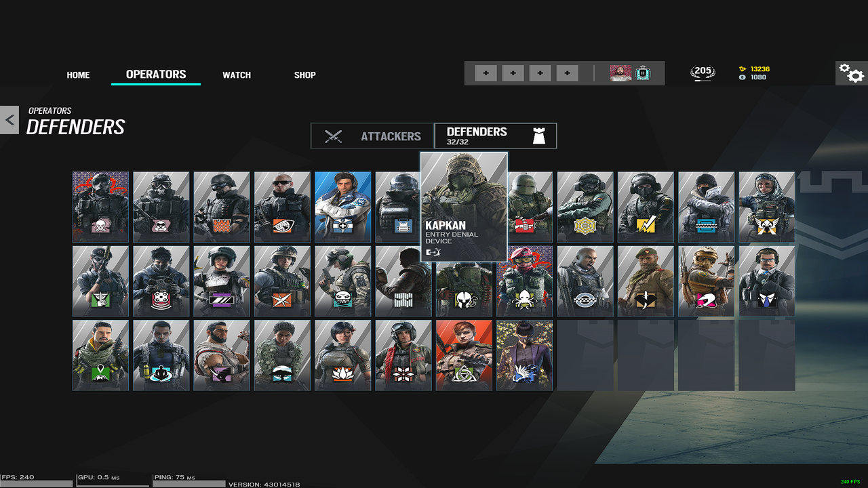Select the OPERATORS tab
This screenshot has width=868, height=488.
coord(156,75)
